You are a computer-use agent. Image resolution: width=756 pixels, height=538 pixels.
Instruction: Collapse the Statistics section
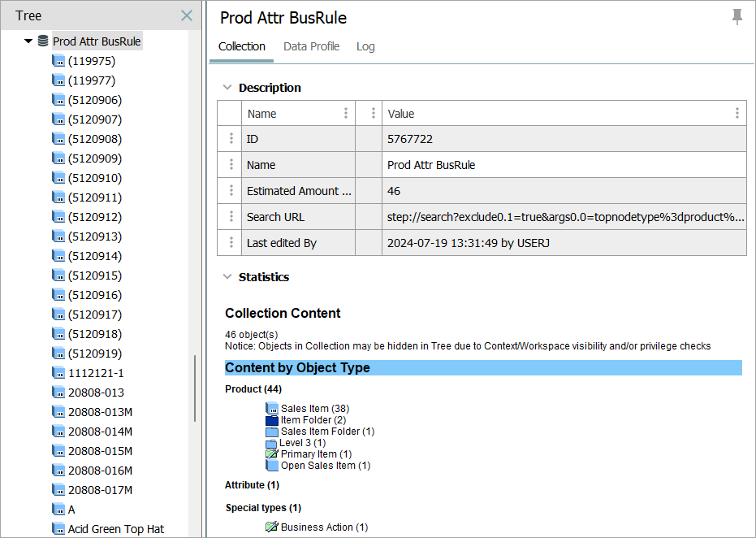[226, 277]
